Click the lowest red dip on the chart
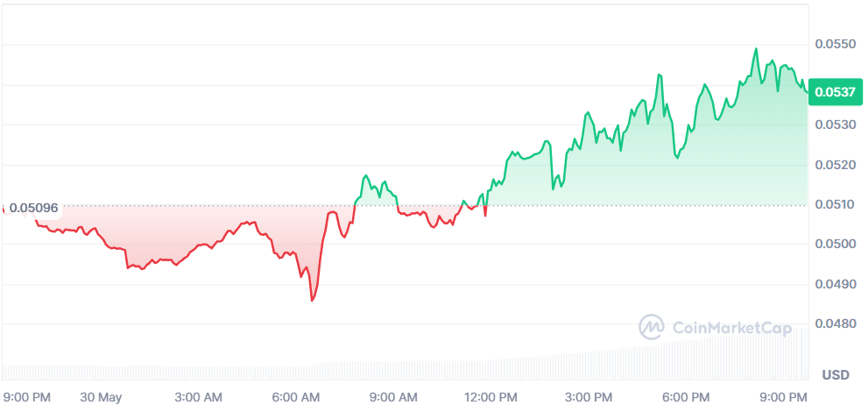Screen dimensions: 868x405 [312, 300]
